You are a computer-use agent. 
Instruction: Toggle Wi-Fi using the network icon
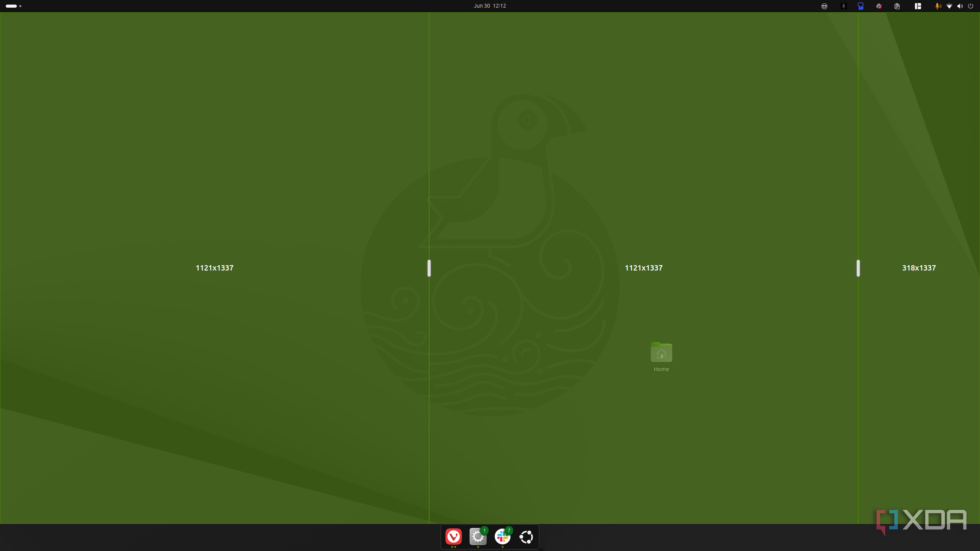tap(949, 6)
